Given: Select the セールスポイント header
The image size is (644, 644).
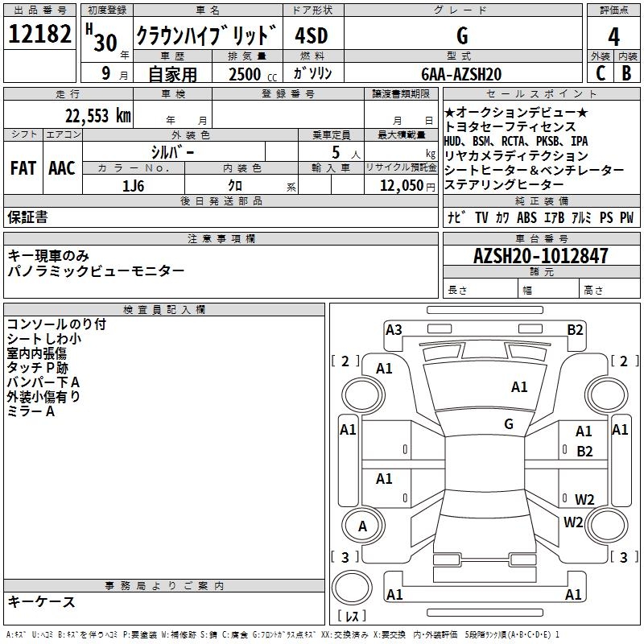Looking at the screenshot, I should pyautogui.click(x=541, y=93).
